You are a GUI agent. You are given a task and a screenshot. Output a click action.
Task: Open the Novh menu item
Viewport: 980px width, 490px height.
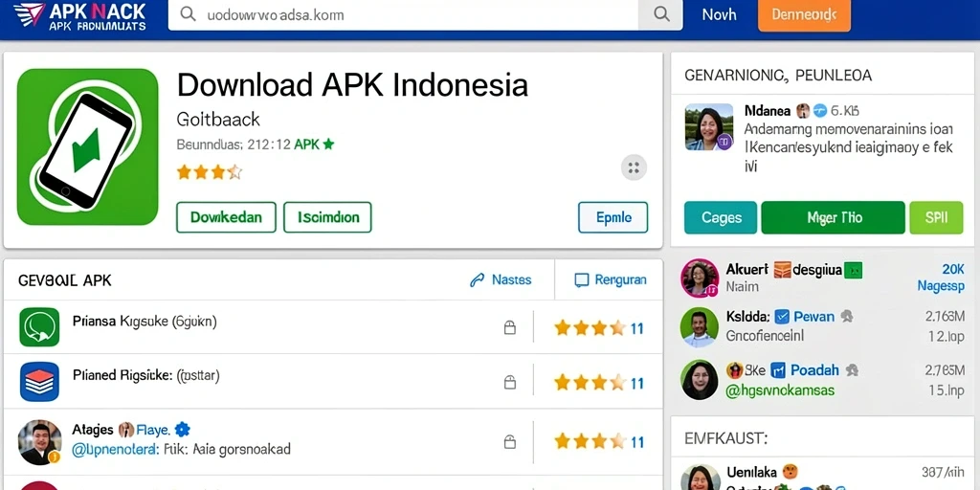[719, 14]
